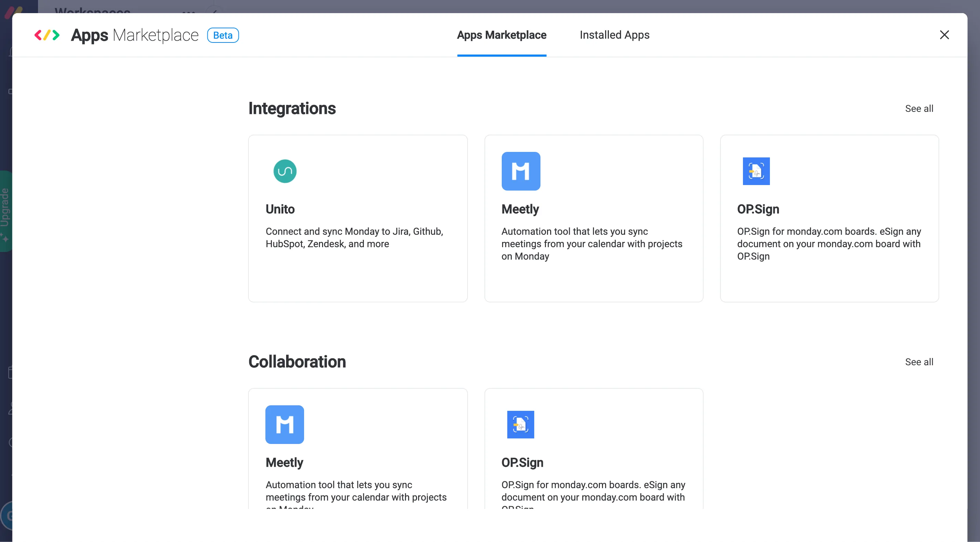Click the Beta badge
The height and width of the screenshot is (542, 980).
223,35
